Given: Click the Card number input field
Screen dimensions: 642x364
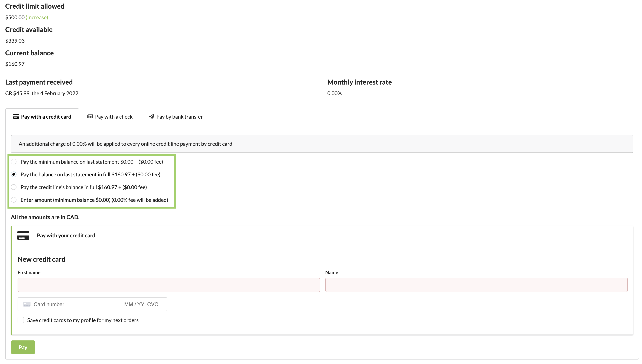Looking at the screenshot, I should (x=70, y=304).
